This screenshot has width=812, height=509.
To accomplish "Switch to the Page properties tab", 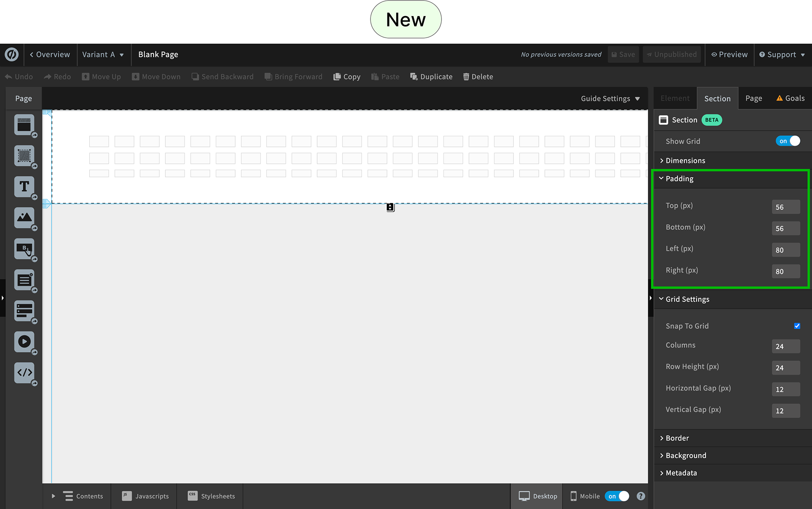I will point(754,98).
